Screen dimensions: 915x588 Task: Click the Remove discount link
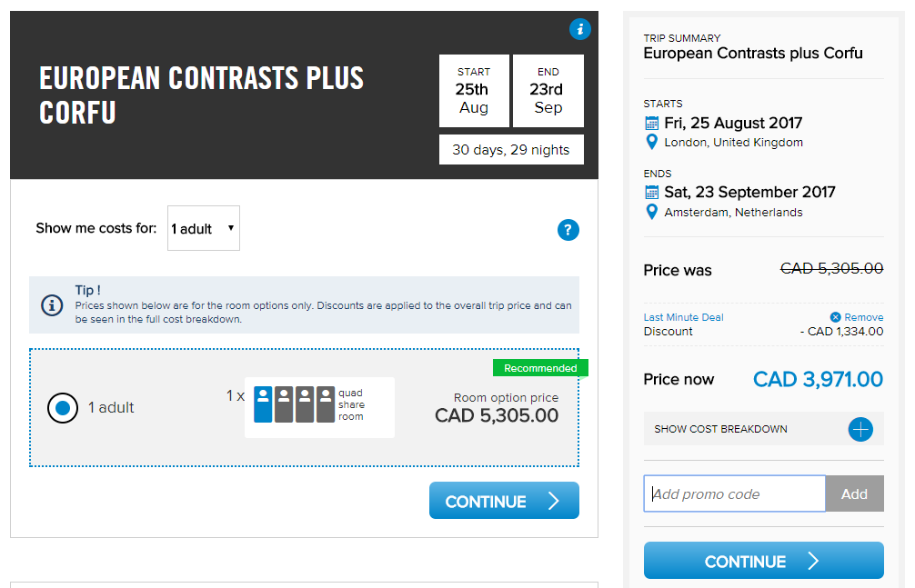coord(864,317)
